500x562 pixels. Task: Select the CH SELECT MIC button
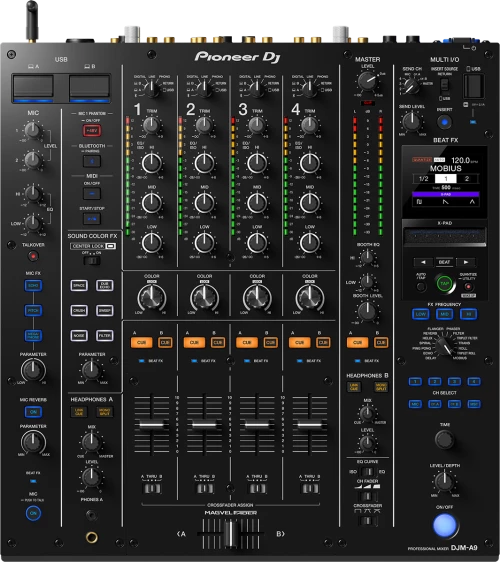415,404
